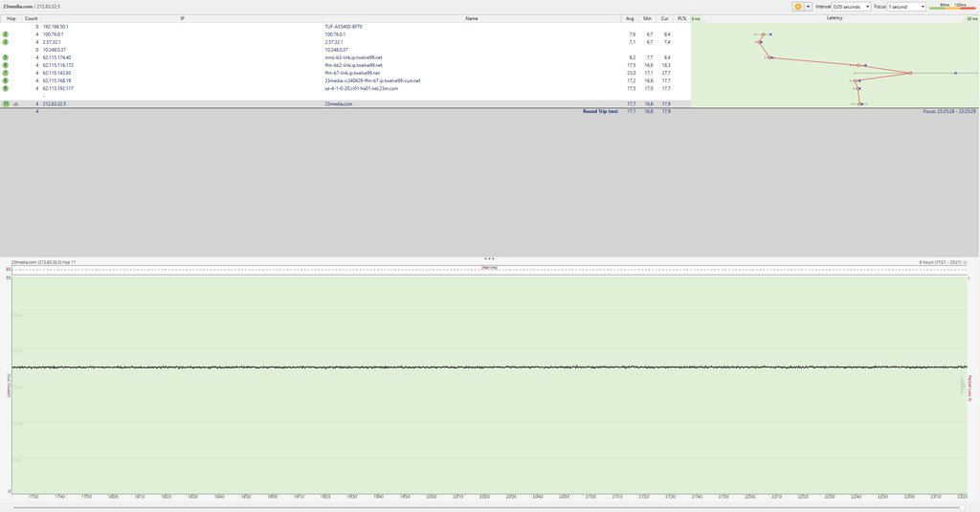Click the Latency graph column header

click(835, 18)
